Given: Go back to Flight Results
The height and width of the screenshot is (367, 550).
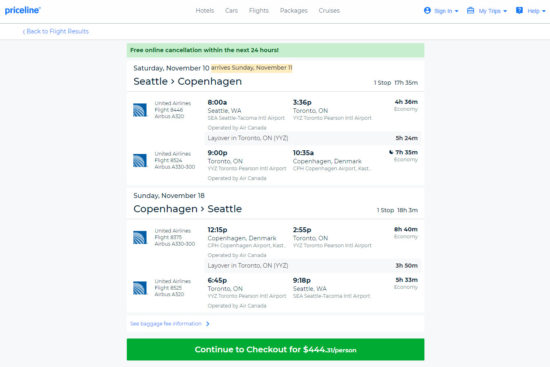Looking at the screenshot, I should pos(55,31).
